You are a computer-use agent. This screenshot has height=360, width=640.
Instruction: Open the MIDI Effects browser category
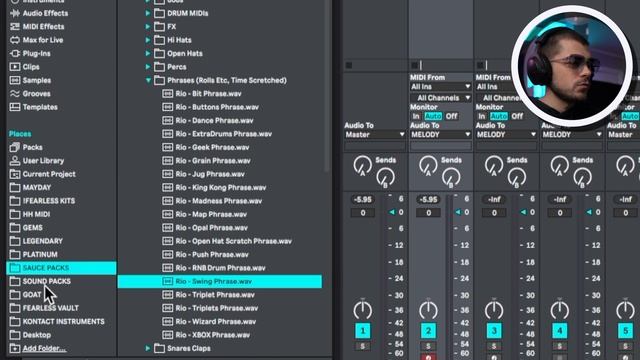[37, 27]
